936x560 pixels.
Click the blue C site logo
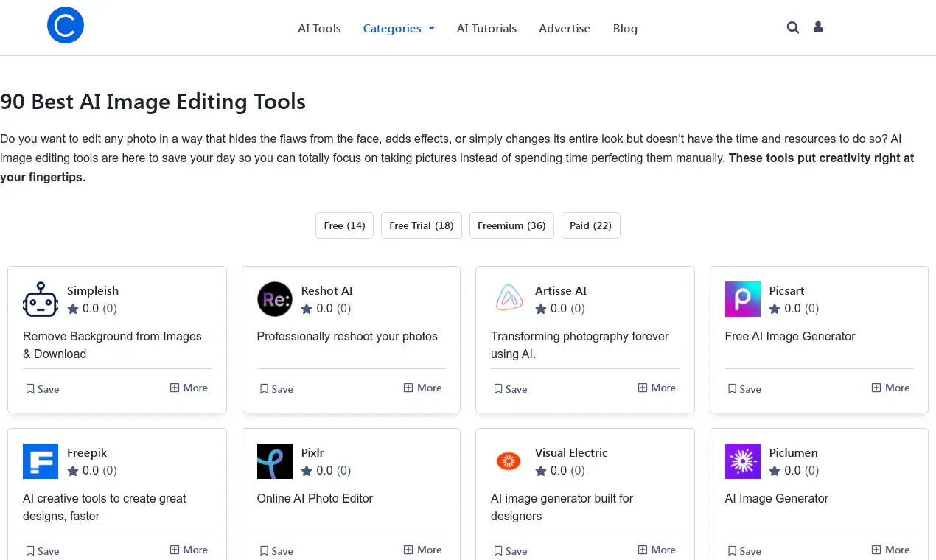(x=66, y=25)
